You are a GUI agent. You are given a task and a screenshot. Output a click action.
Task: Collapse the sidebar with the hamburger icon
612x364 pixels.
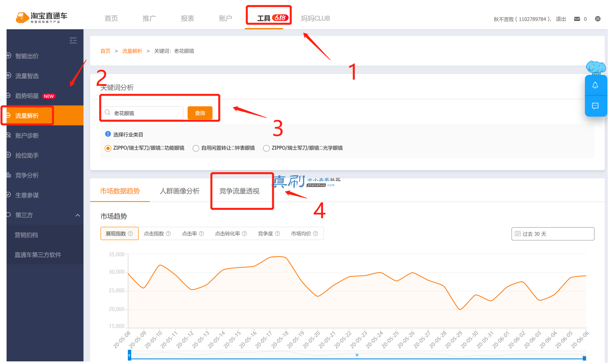(x=73, y=41)
